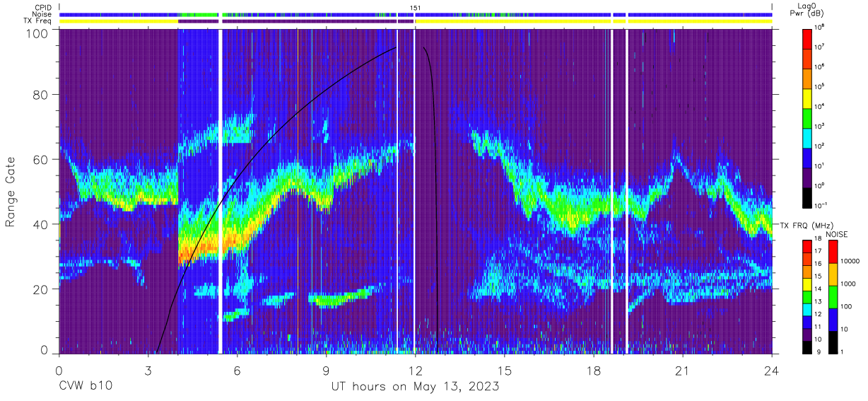Click the 'UT hours on May 13, 2023' axis title
The height and width of the screenshot is (401, 868).
click(x=415, y=387)
